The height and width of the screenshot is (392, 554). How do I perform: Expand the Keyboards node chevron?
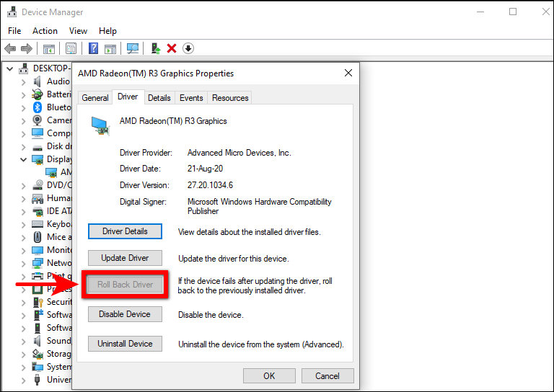(23, 224)
